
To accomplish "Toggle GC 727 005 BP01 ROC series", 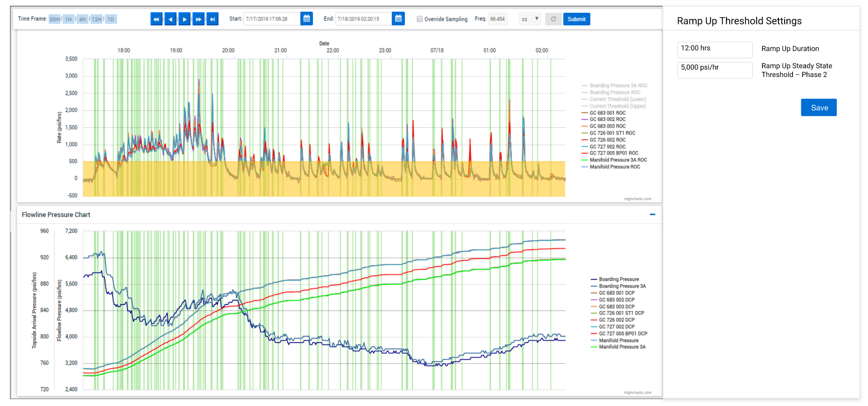I will click(610, 153).
